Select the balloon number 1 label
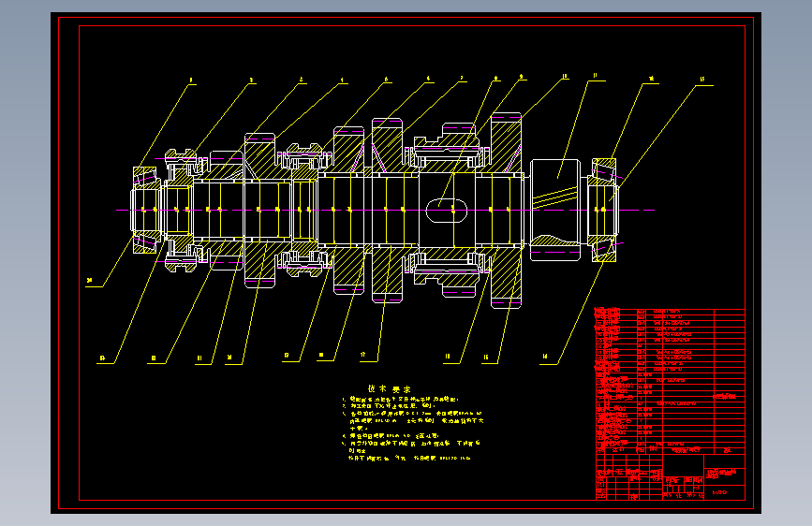Viewport: 812px width, 526px height. point(190,80)
